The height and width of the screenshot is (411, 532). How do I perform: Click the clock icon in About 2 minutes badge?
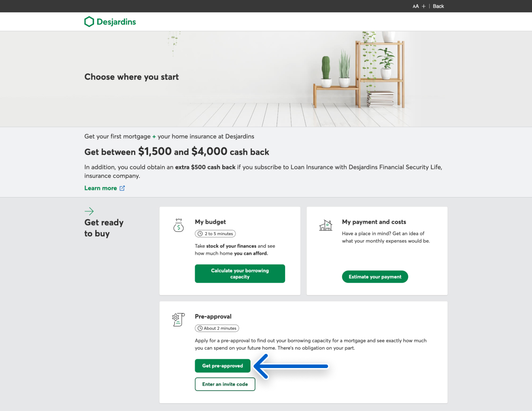(200, 328)
